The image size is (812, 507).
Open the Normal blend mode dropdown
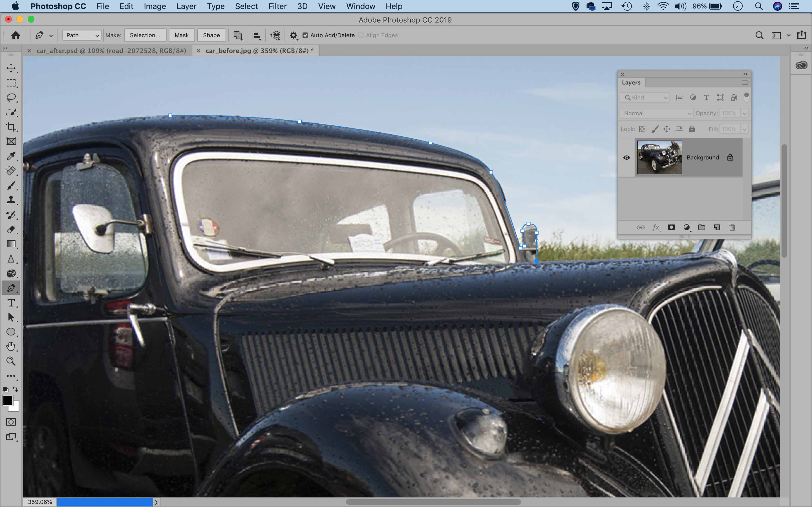(656, 113)
